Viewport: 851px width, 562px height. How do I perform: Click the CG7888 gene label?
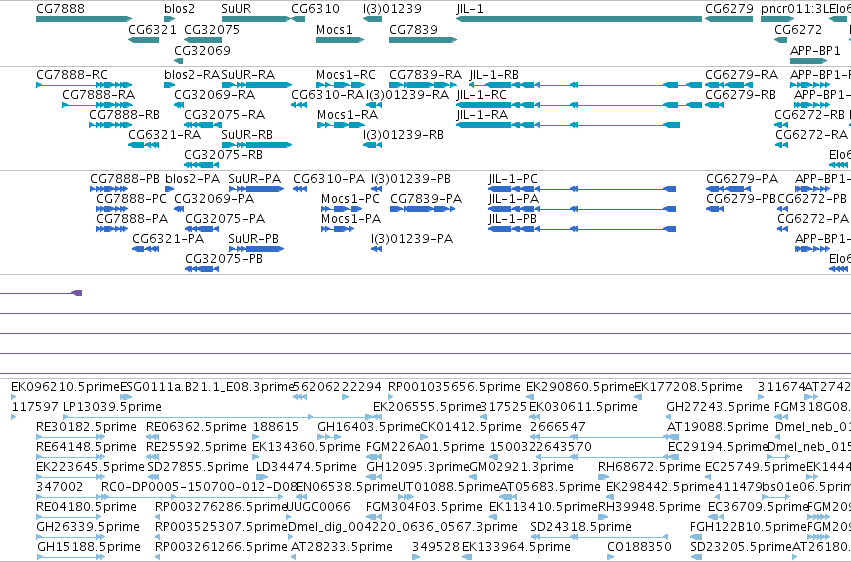tap(60, 9)
